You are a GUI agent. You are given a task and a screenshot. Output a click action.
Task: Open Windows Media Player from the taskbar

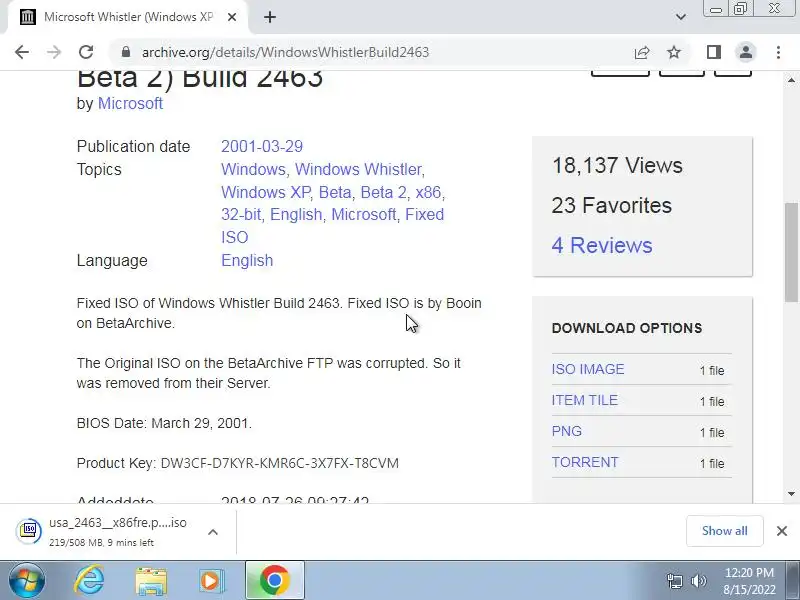[211, 581]
